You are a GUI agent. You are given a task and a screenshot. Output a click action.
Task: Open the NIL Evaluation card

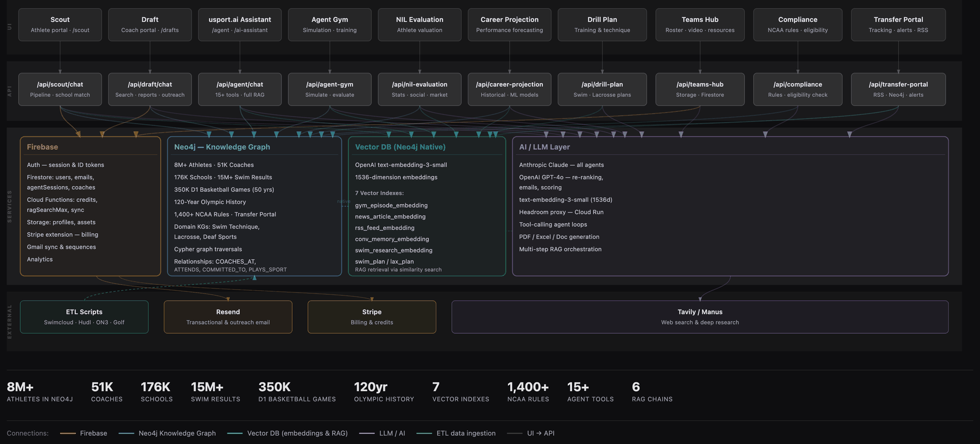(419, 25)
